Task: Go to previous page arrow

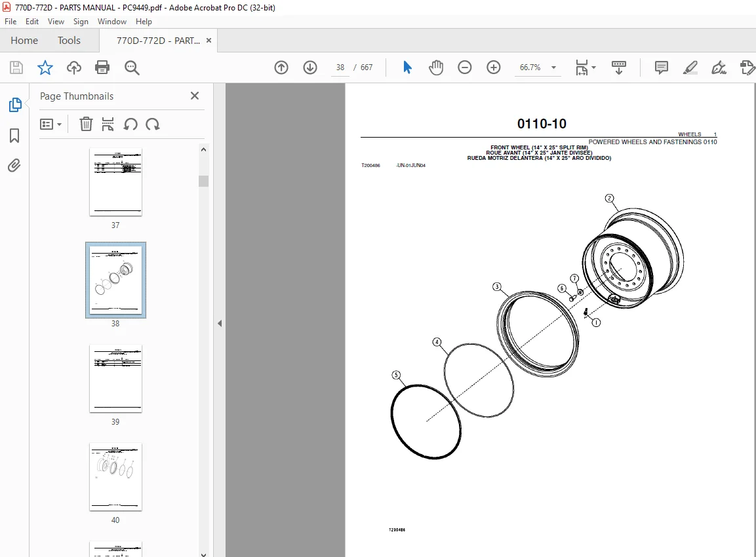Action: point(281,67)
